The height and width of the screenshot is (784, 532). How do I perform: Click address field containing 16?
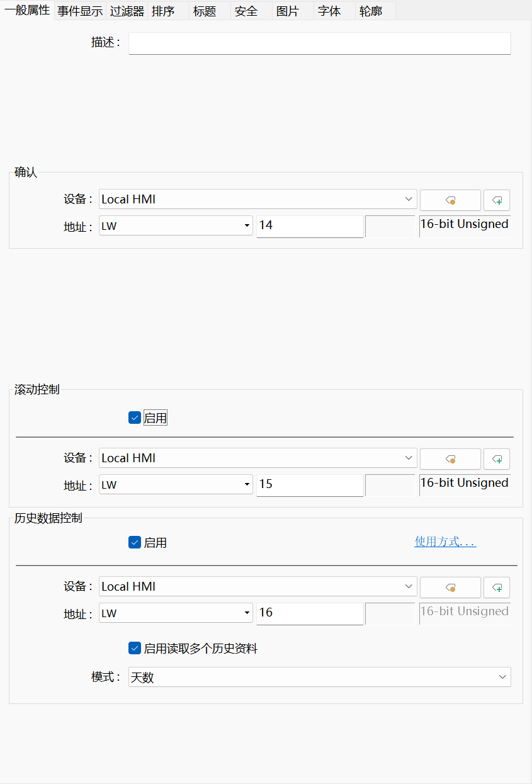tap(310, 613)
